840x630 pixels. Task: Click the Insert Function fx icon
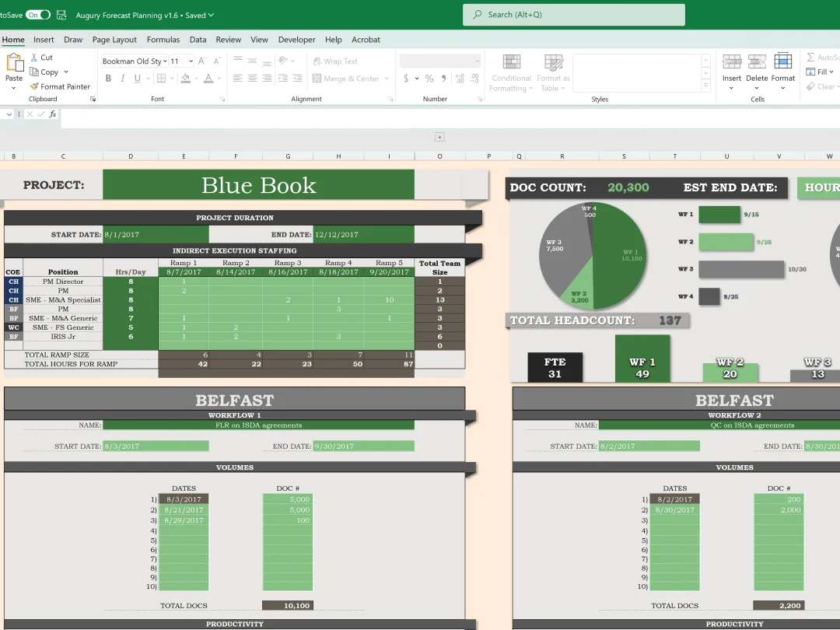click(53, 114)
